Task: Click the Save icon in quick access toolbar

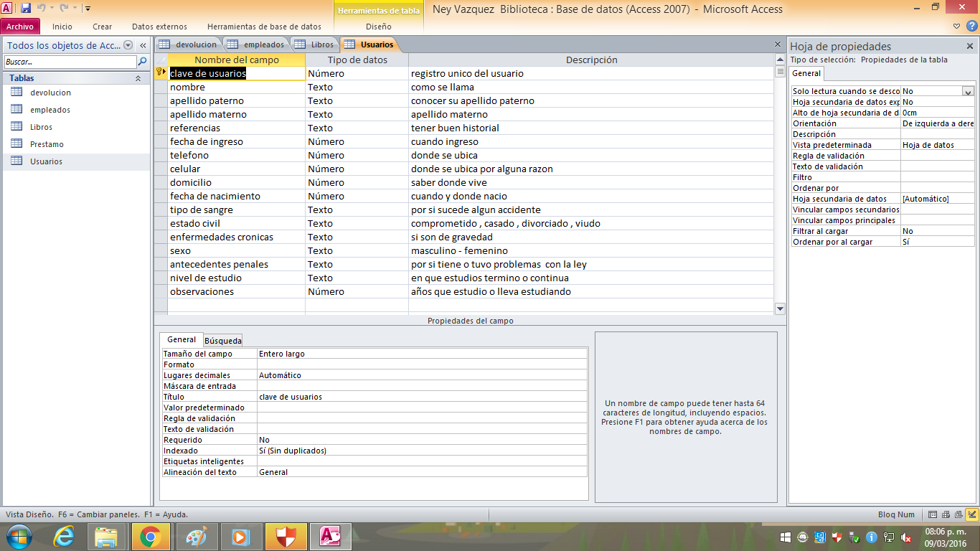Action: pos(26,9)
